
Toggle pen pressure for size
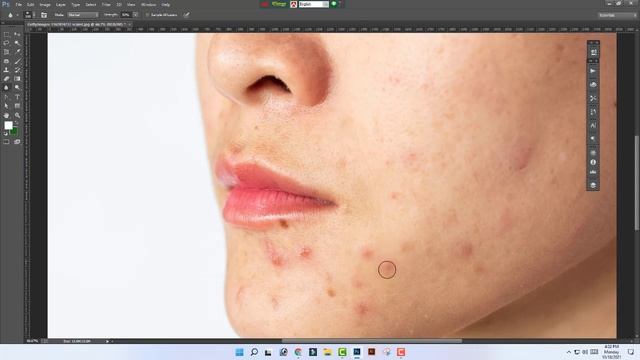coord(186,15)
